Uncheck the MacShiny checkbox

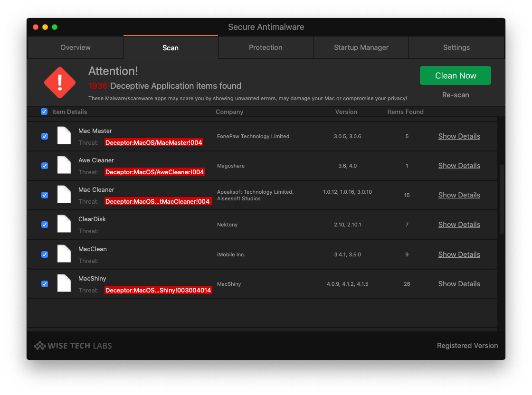point(45,284)
